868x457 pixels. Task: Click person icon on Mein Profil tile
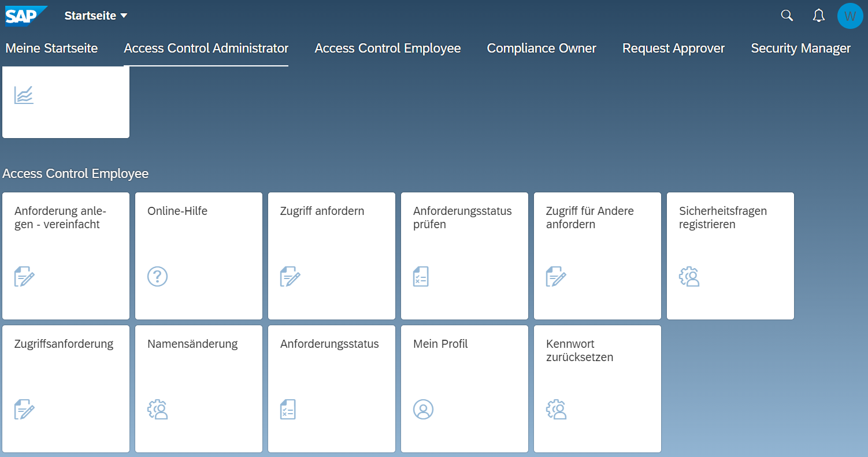click(423, 410)
